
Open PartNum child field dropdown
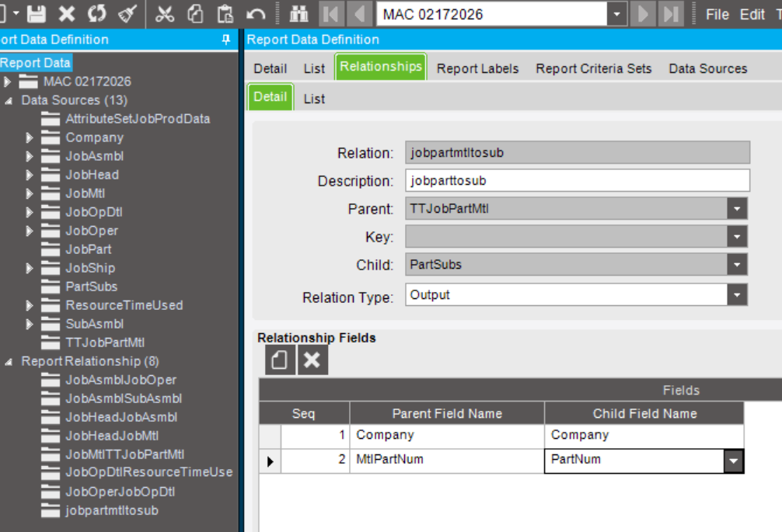(x=733, y=461)
